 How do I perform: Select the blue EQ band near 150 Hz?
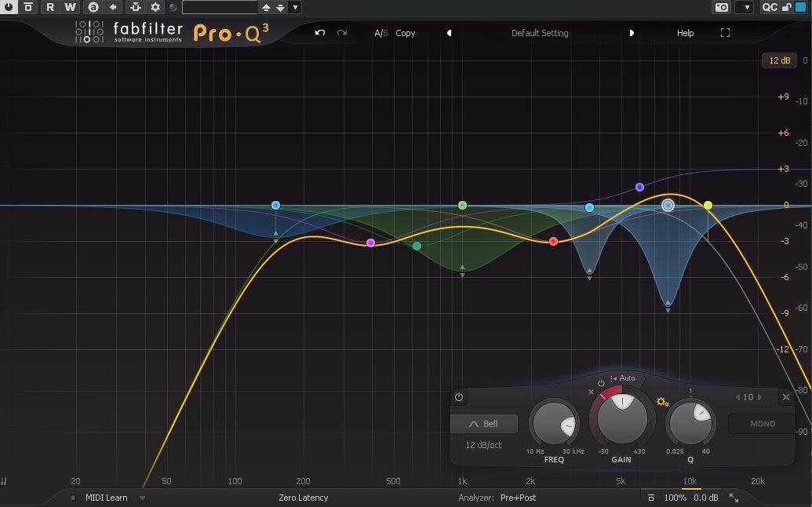275,205
